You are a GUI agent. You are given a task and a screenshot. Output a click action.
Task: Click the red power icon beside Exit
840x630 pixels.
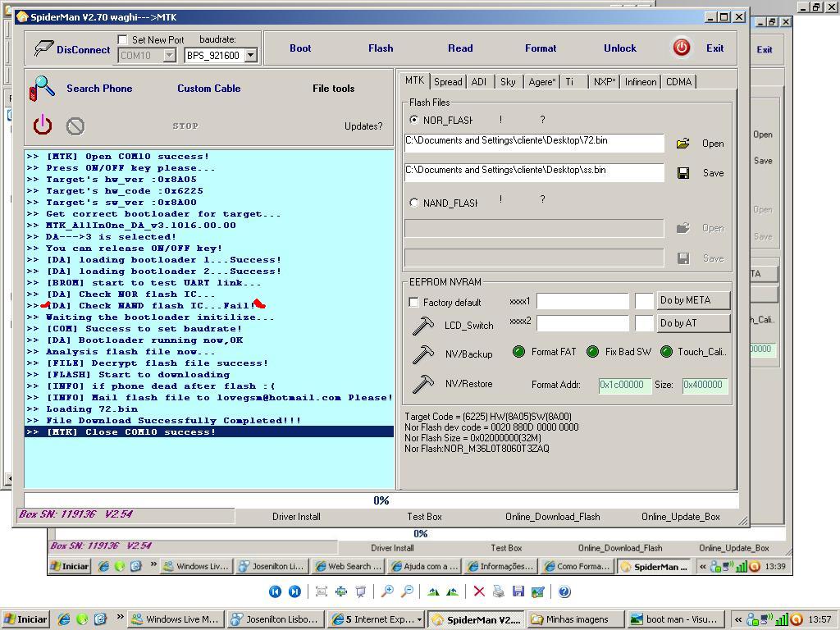tap(681, 48)
